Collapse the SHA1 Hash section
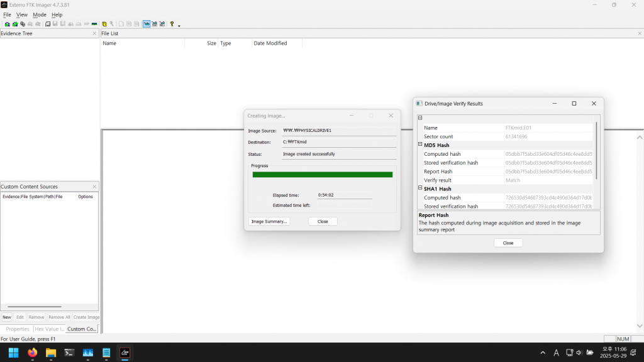The height and width of the screenshot is (362, 644). [x=420, y=188]
